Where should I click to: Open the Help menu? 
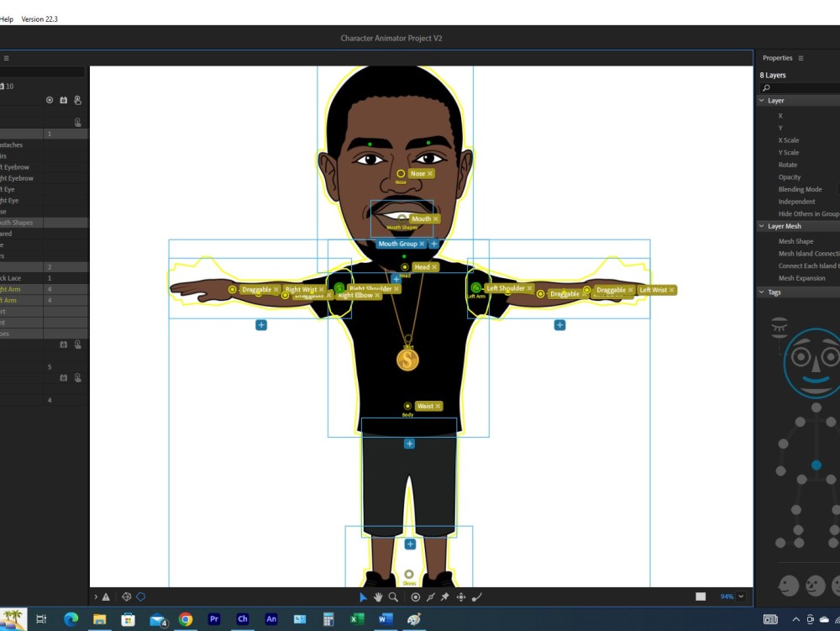pos(6,18)
